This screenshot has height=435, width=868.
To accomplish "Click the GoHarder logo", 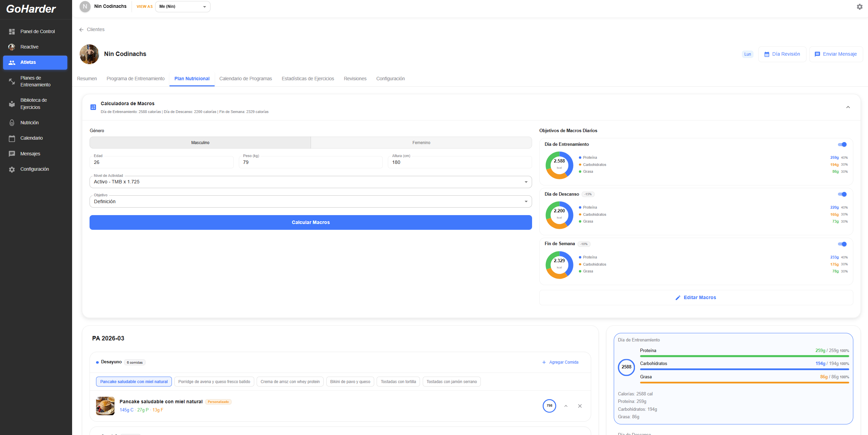I will point(31,9).
